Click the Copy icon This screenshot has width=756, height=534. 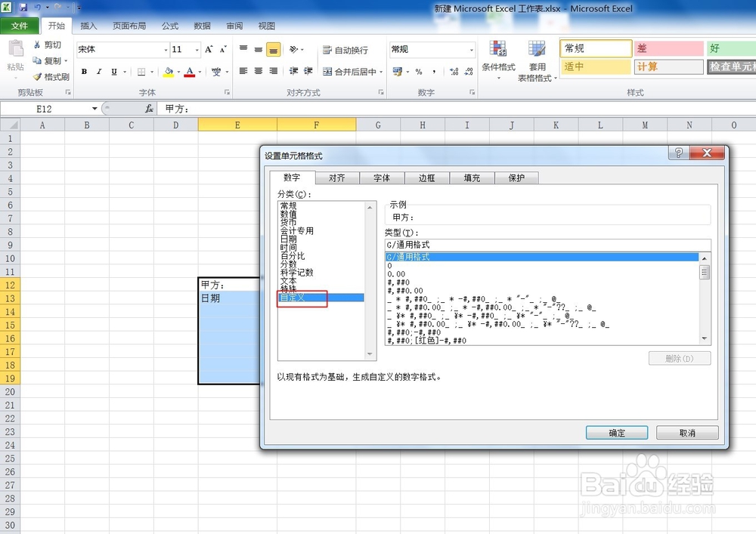click(x=37, y=60)
